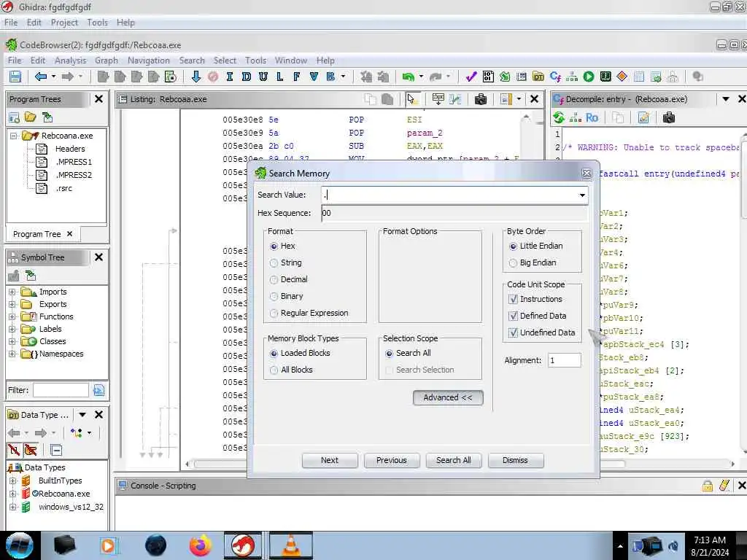The height and width of the screenshot is (560, 747).
Task: Click the Windows Start button
Action: (x=19, y=545)
